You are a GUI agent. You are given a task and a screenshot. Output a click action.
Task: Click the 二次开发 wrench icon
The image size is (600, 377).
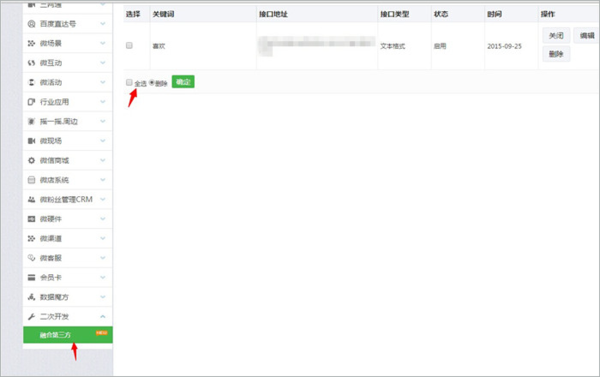(31, 317)
